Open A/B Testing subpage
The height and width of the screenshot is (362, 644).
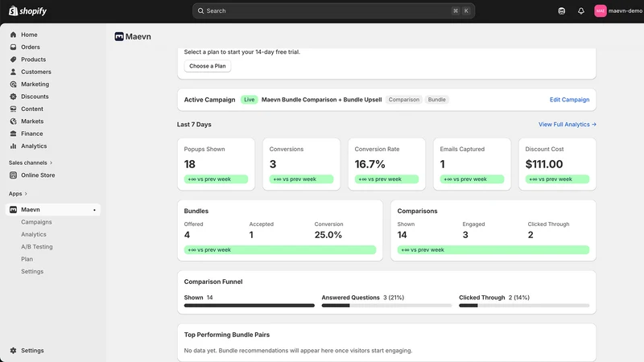(37, 247)
